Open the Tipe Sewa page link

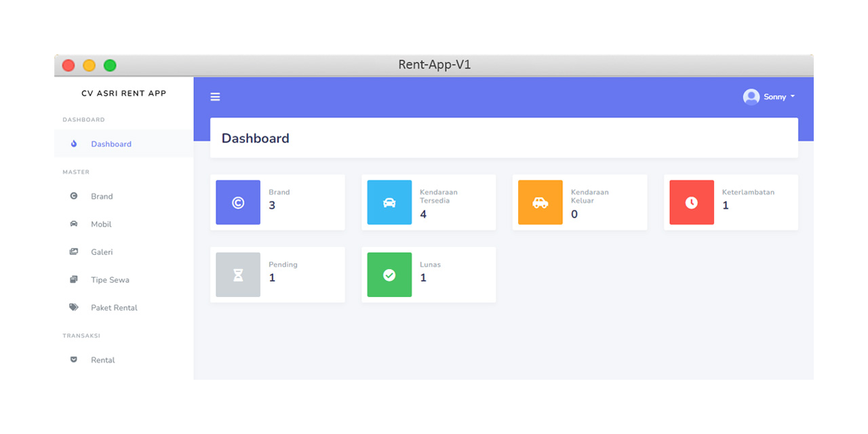coord(110,279)
